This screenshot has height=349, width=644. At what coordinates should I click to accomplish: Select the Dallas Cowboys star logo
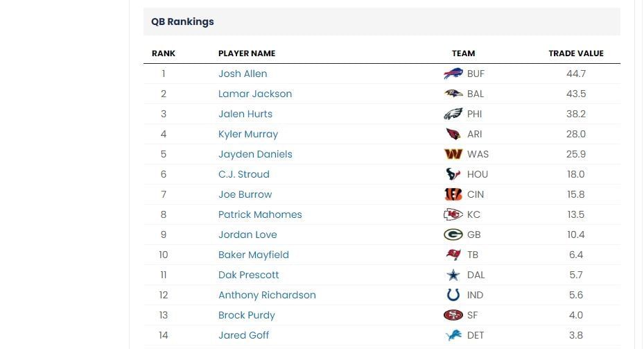pos(453,275)
